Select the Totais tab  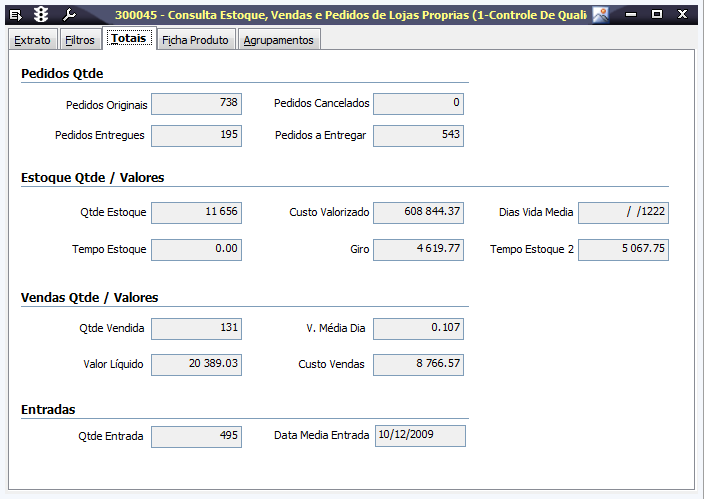pos(129,39)
